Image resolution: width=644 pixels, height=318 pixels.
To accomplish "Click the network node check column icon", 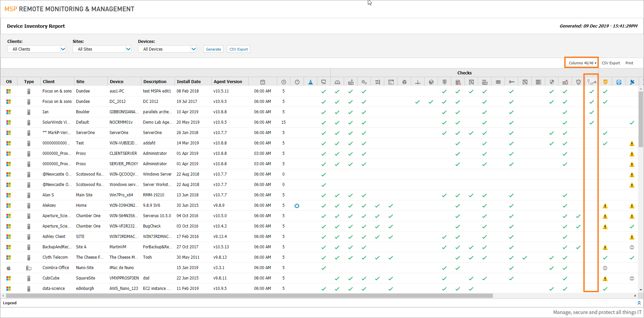I will tap(418, 82).
